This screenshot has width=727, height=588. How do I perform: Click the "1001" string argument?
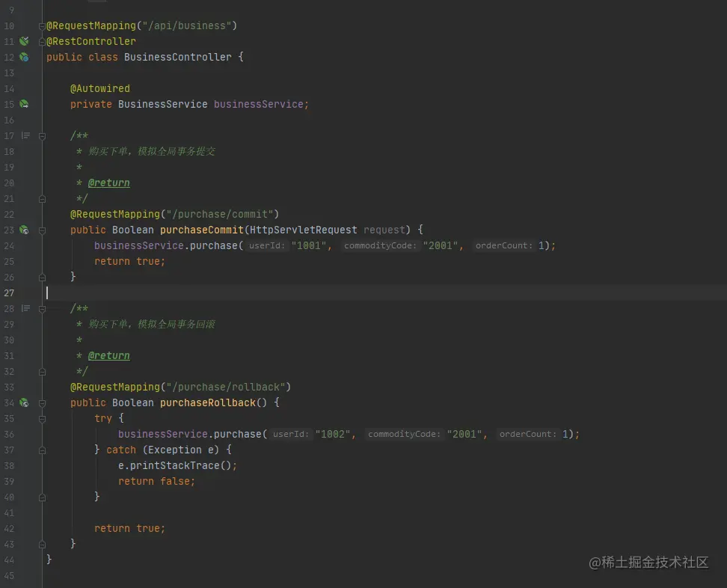tap(309, 246)
